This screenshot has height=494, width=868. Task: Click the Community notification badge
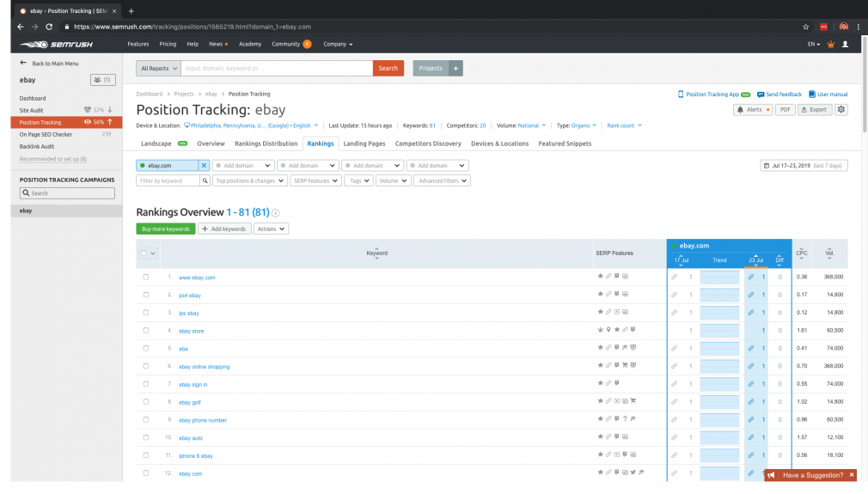pyautogui.click(x=307, y=45)
